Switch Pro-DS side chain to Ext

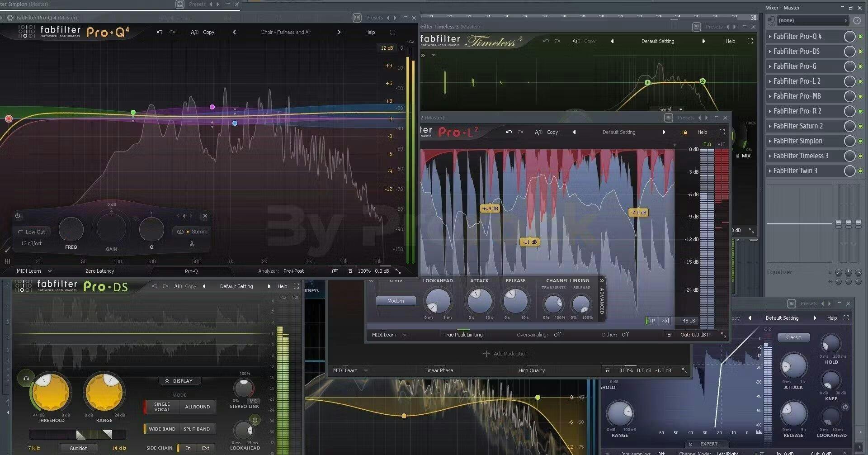pos(206,448)
